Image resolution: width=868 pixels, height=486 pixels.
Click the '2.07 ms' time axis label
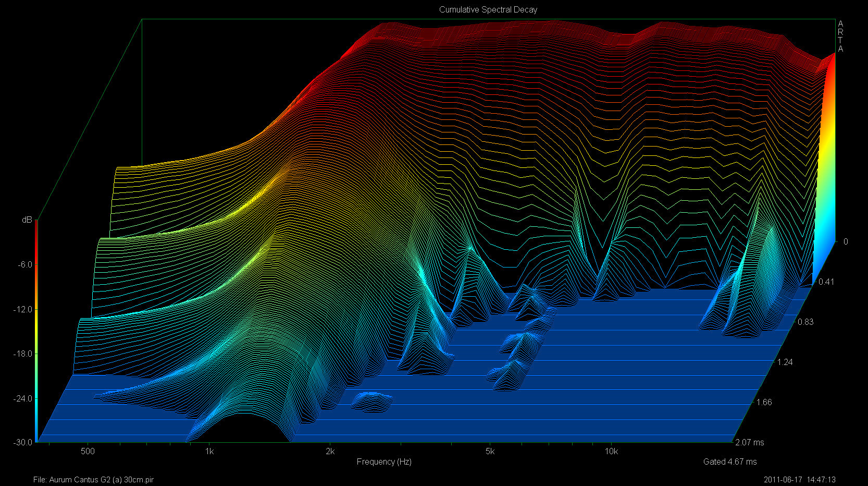pyautogui.click(x=750, y=442)
